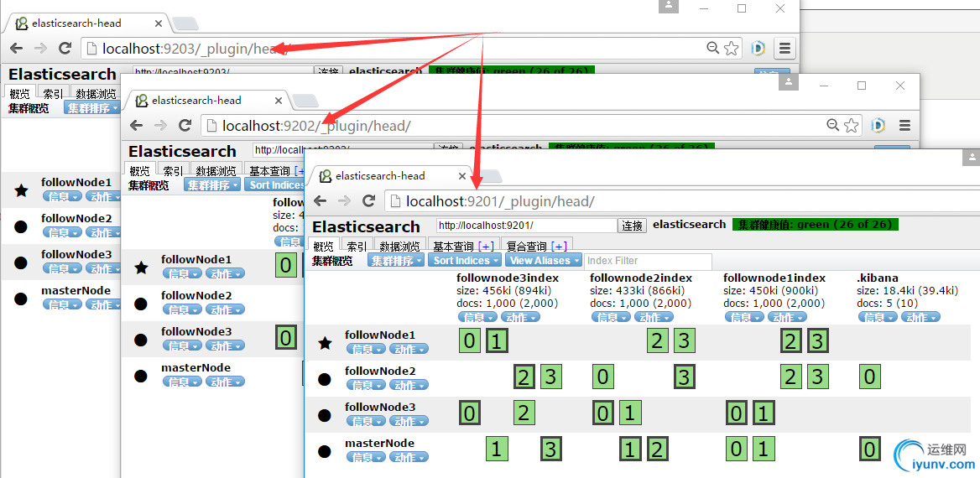Image resolution: width=980 pixels, height=478 pixels.
Task: Open 集群排序 dropdown in the 9202 window
Action: pos(212,185)
